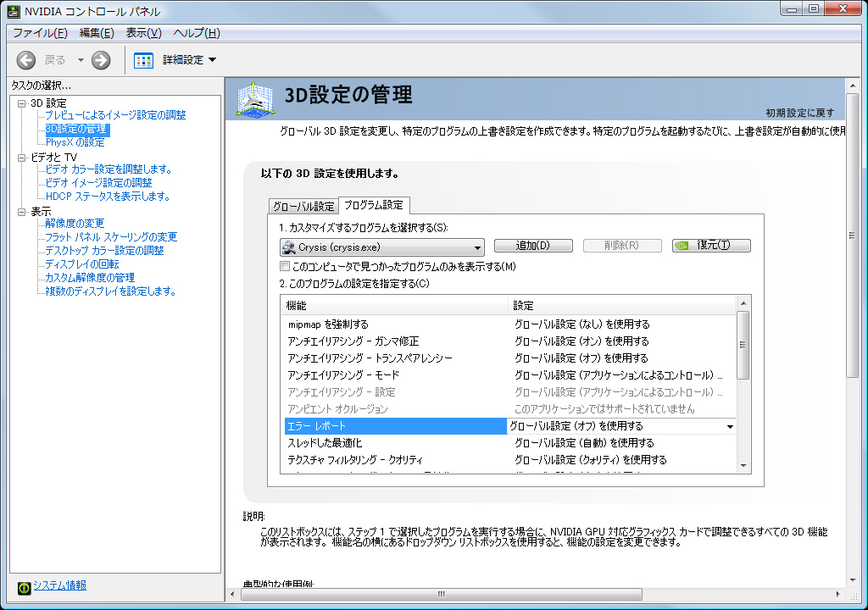Viewport: 868px width, 610px height.
Task: Select 3D設定の管理 in the task tree
Action: pos(76,129)
